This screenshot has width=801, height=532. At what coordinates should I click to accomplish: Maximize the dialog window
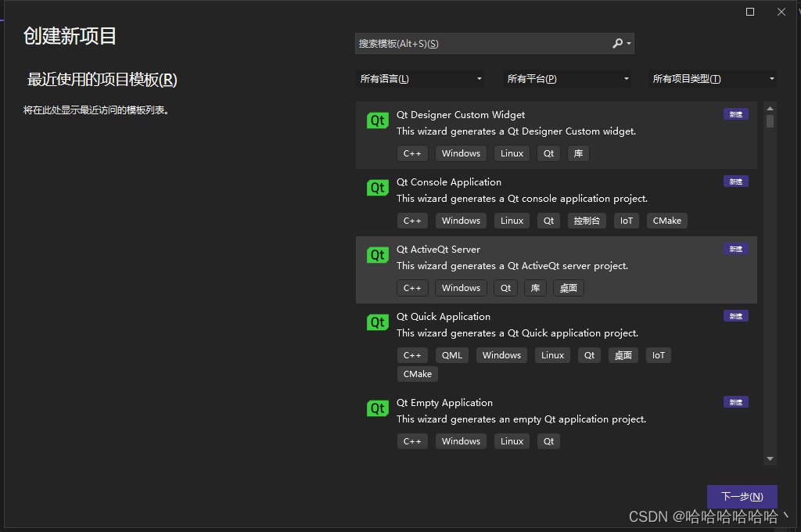tap(750, 12)
